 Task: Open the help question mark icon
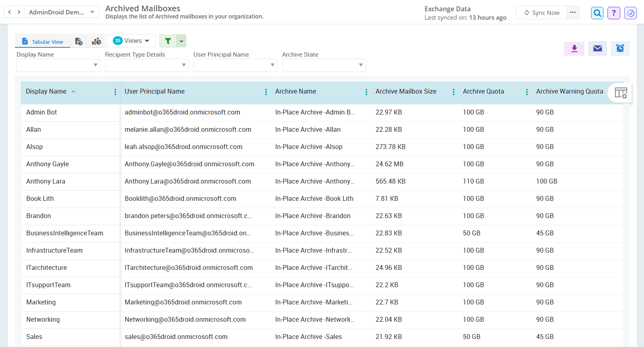point(614,13)
